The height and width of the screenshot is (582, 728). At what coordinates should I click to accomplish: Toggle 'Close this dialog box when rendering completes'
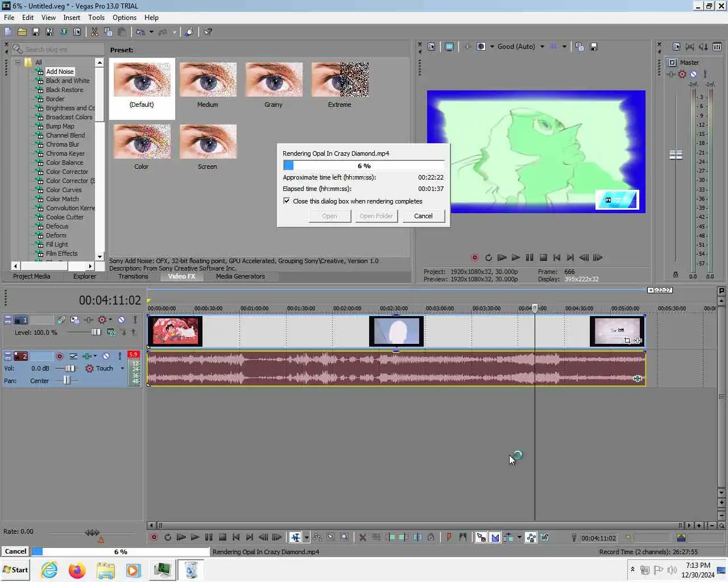coord(287,201)
